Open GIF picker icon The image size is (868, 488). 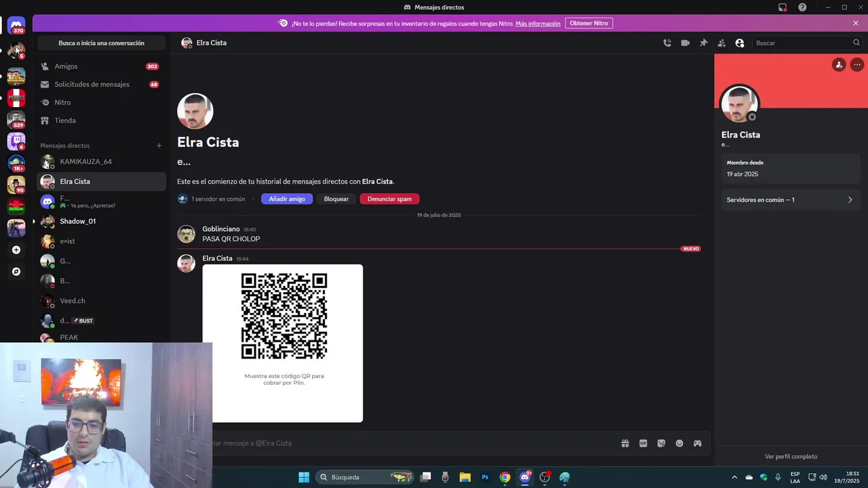click(643, 443)
